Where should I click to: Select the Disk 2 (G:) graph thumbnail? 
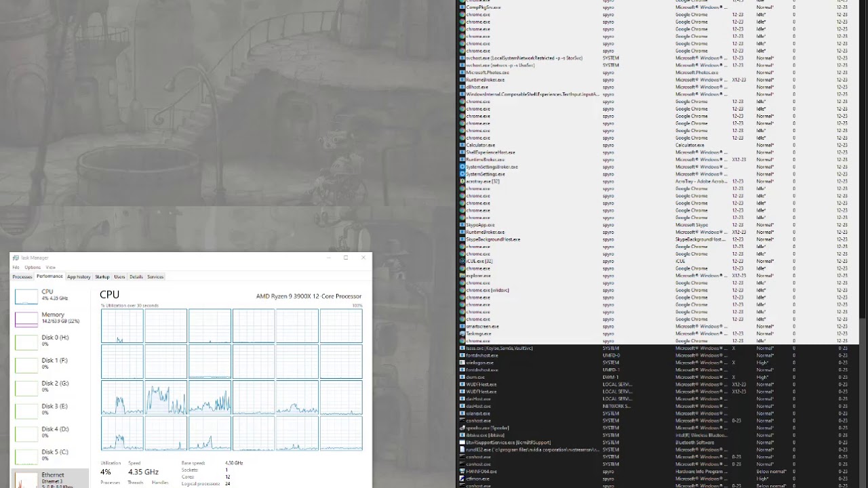tap(26, 388)
